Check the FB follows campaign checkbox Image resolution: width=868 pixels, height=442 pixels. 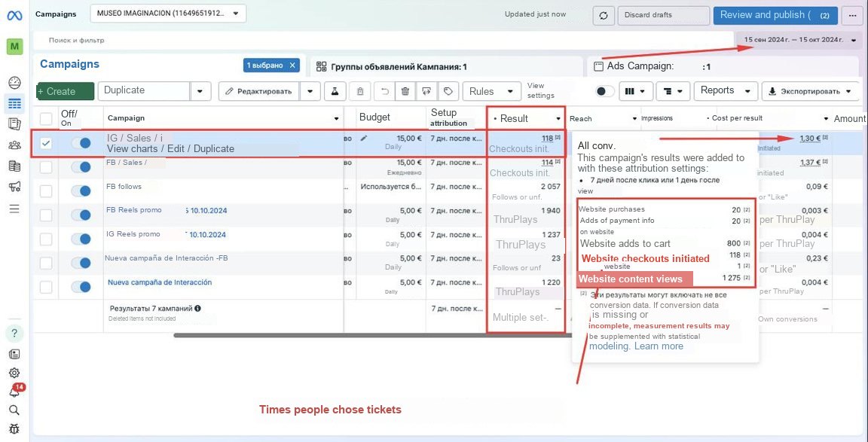click(x=46, y=191)
